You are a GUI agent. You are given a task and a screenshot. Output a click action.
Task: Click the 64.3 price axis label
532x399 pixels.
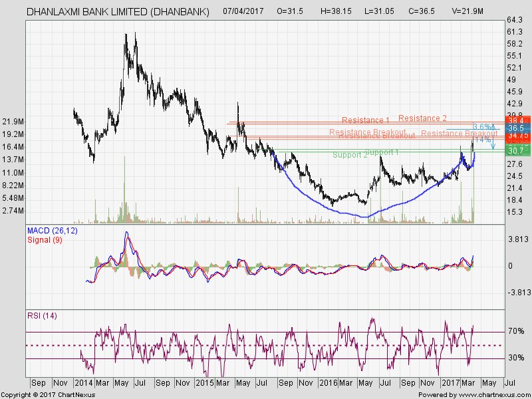coord(515,20)
